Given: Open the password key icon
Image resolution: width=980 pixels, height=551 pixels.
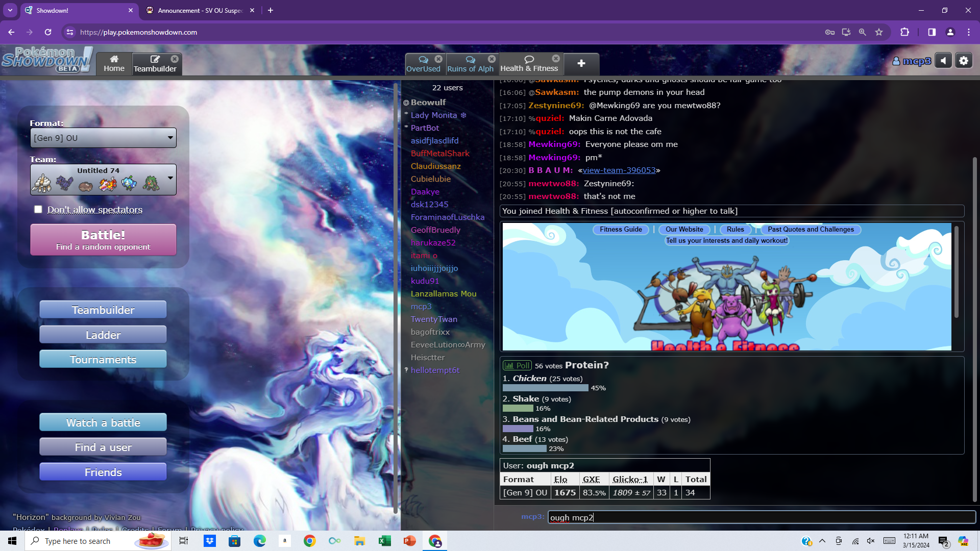Looking at the screenshot, I should (830, 32).
